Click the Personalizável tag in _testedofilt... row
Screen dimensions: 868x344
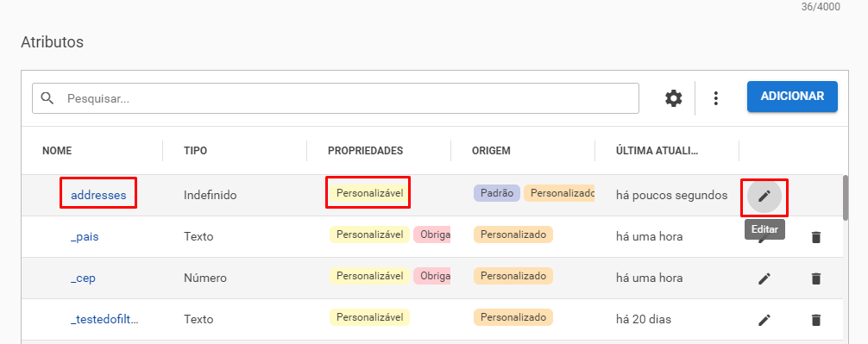(x=370, y=317)
